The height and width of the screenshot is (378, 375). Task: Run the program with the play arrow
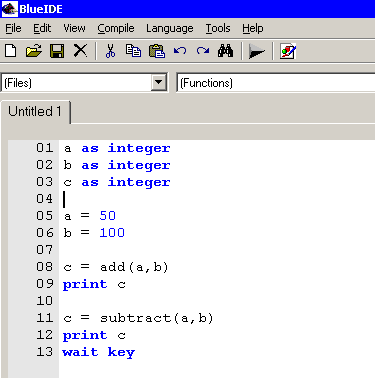pyautogui.click(x=257, y=52)
